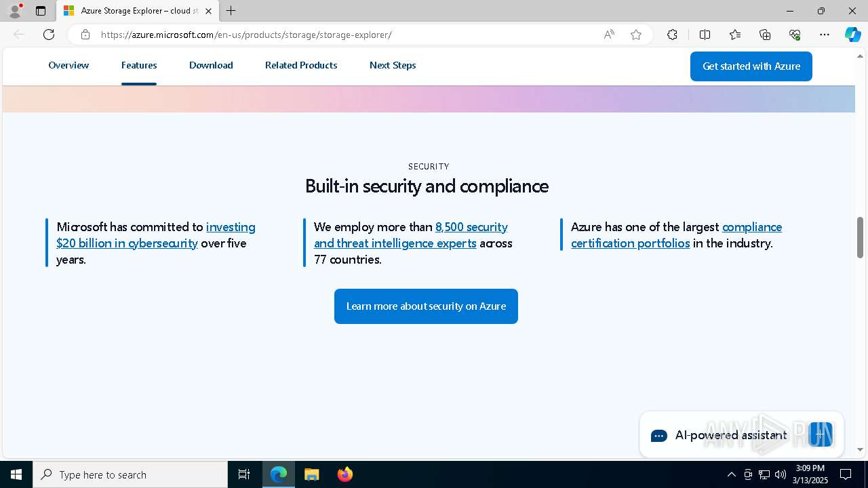View site information lock icon
The image size is (868, 488).
click(x=85, y=35)
